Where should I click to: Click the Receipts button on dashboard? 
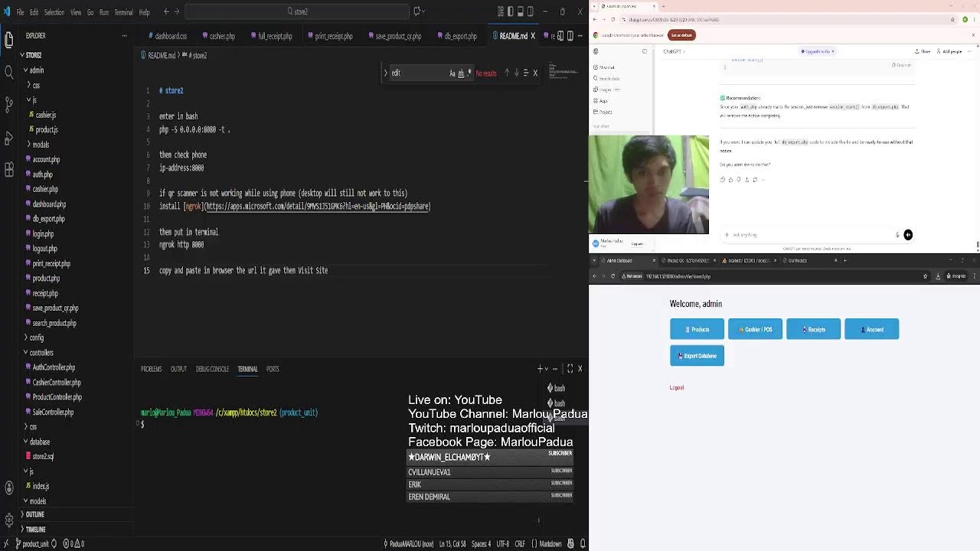[x=813, y=329]
